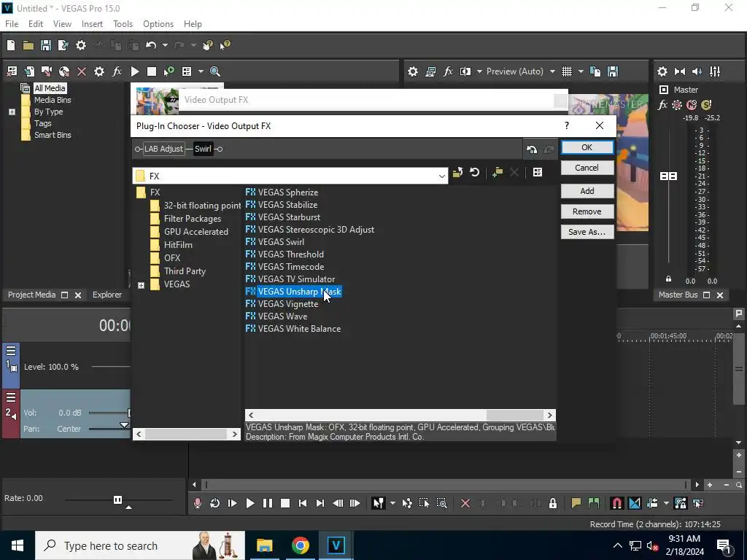Open the File menu
The width and height of the screenshot is (747, 560).
(12, 24)
